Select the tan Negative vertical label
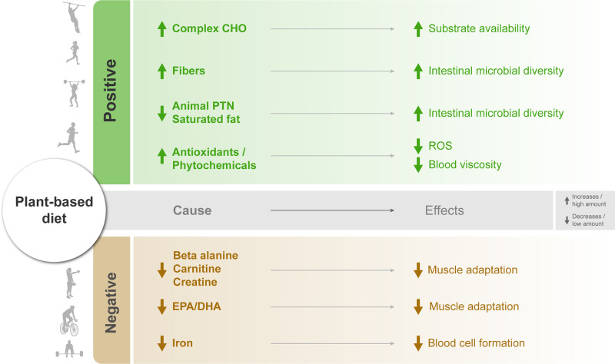The width and height of the screenshot is (615, 364). (x=111, y=300)
